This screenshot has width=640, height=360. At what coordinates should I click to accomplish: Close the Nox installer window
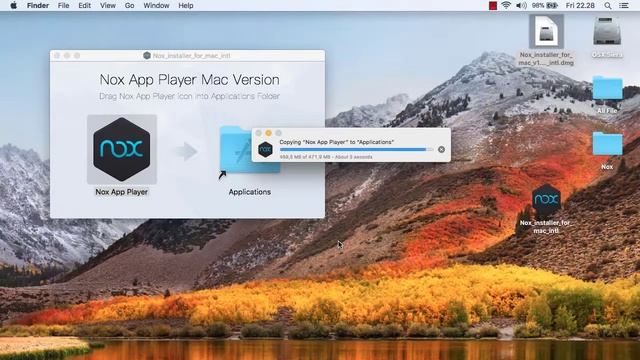(57, 56)
